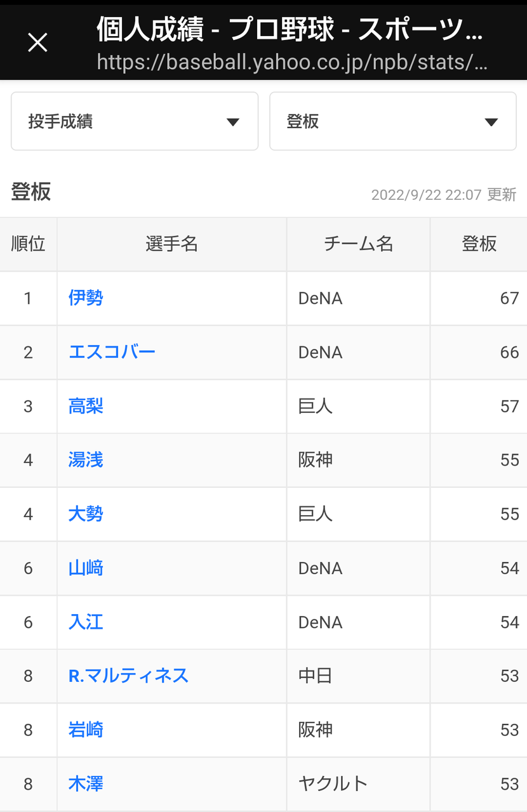Image resolution: width=527 pixels, height=812 pixels.
Task: Open player 大勢 profile link
Action: [x=86, y=514]
